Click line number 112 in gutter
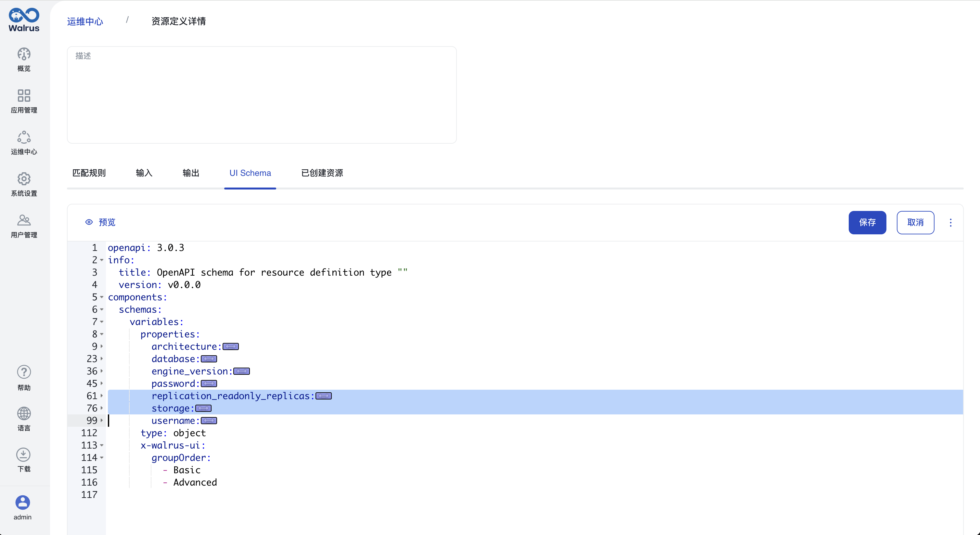 [89, 433]
